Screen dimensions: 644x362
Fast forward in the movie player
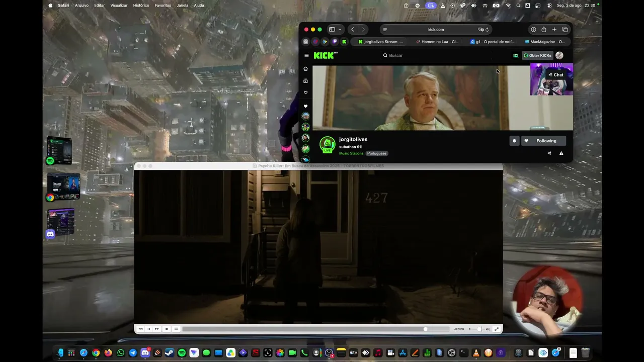coord(156,329)
